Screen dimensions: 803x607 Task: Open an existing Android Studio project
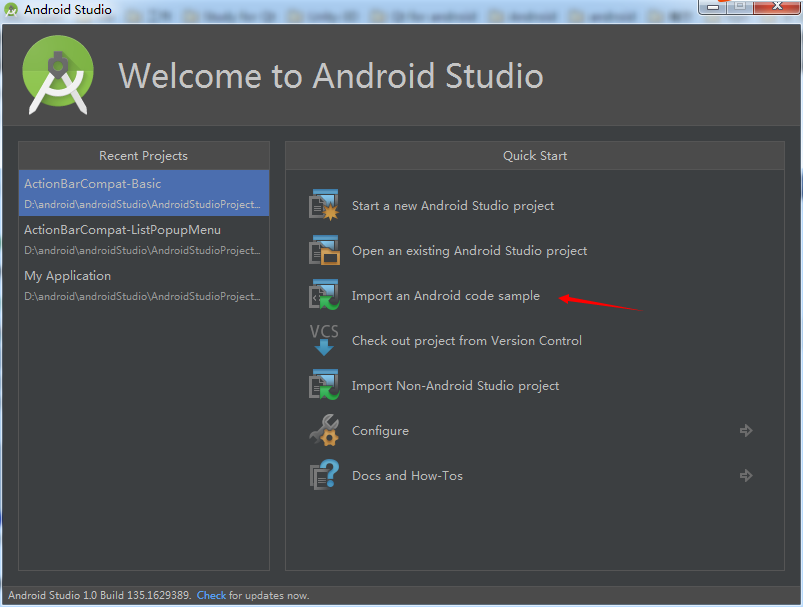tap(469, 251)
